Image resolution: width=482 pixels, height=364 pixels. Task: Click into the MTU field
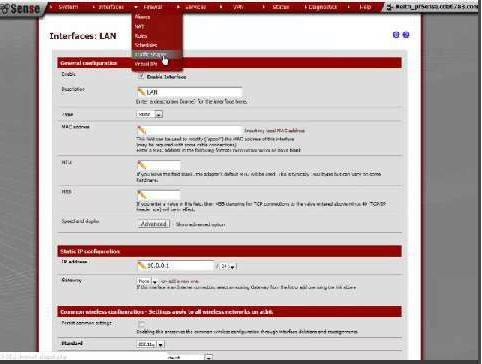tap(159, 165)
